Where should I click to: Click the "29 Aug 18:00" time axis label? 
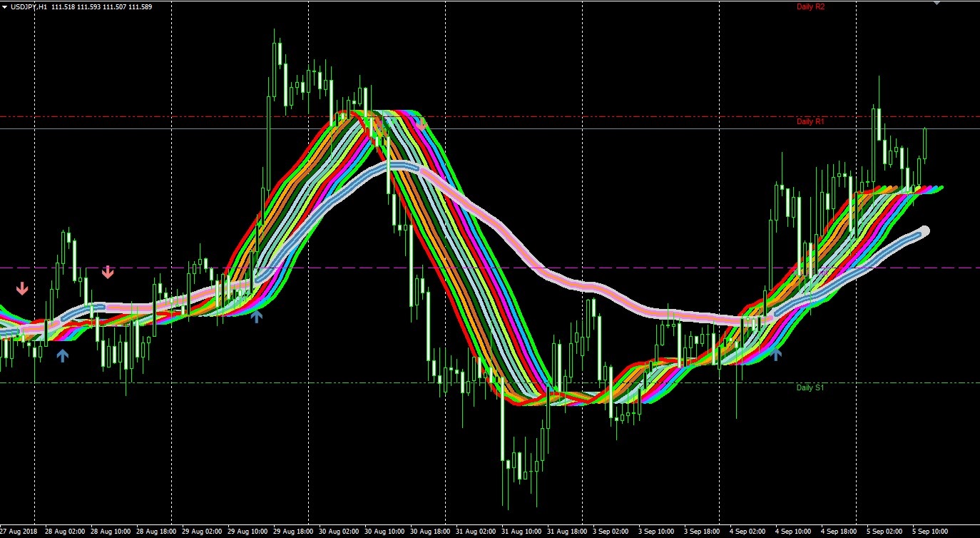pos(292,532)
